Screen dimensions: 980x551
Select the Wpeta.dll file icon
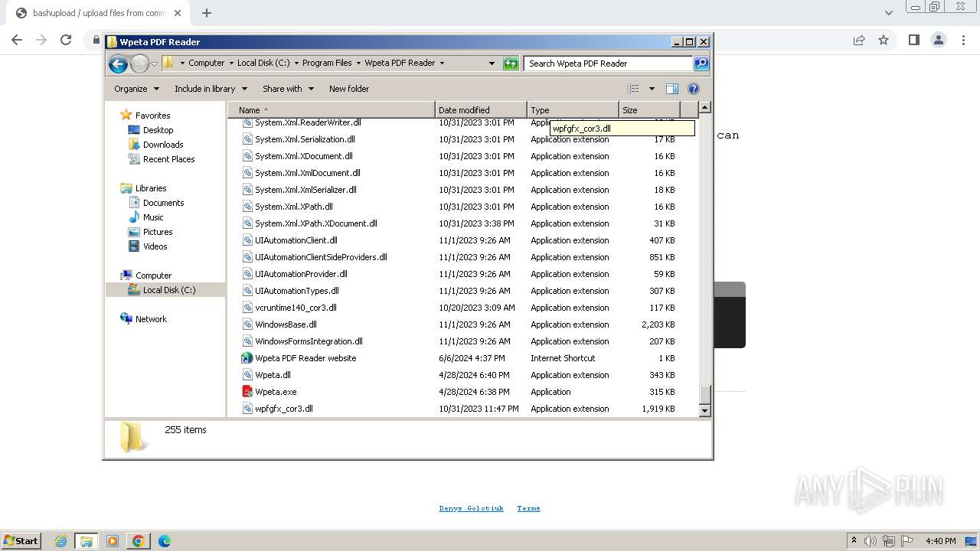tap(247, 375)
